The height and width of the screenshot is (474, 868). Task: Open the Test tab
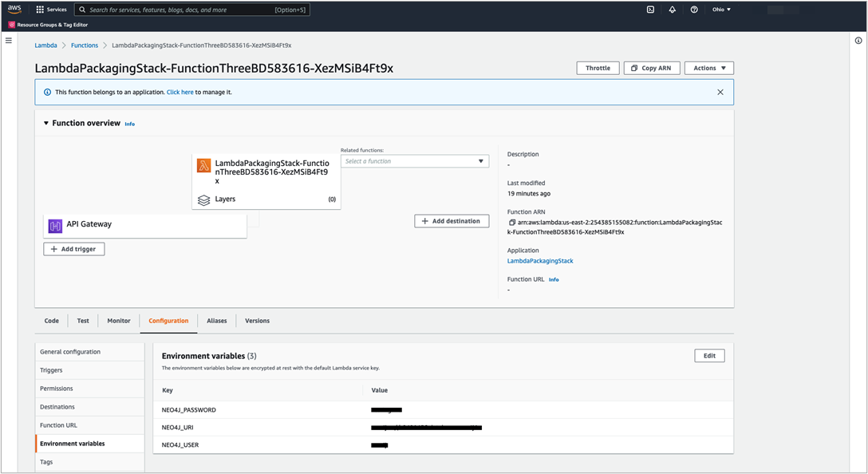(x=83, y=321)
